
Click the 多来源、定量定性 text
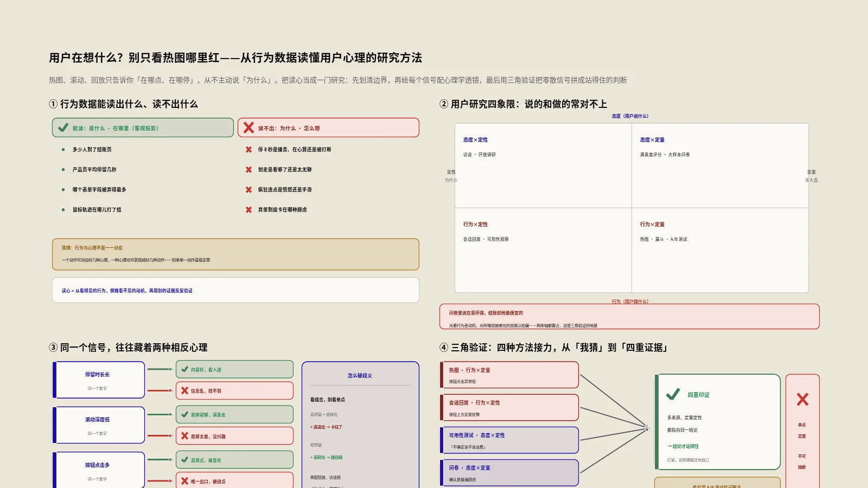pyautogui.click(x=685, y=418)
